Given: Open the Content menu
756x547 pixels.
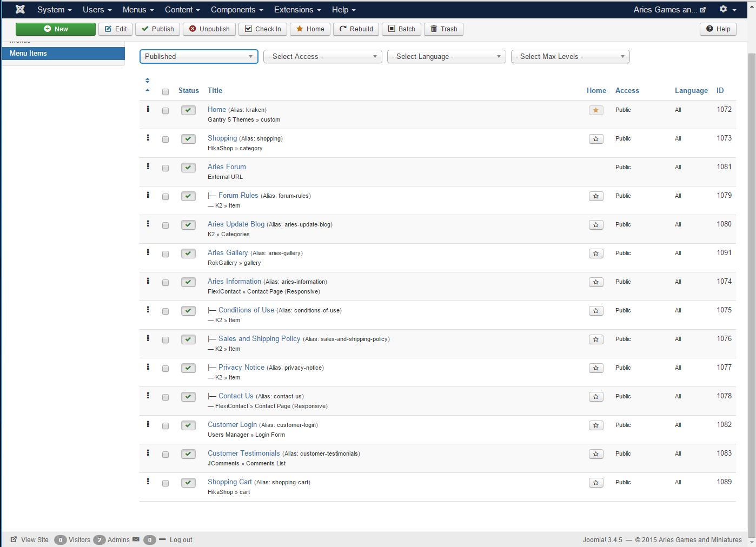Looking at the screenshot, I should pyautogui.click(x=182, y=10).
